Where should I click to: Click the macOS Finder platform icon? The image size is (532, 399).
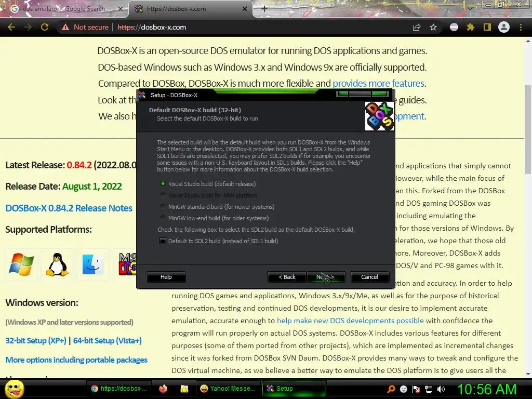pyautogui.click(x=92, y=264)
